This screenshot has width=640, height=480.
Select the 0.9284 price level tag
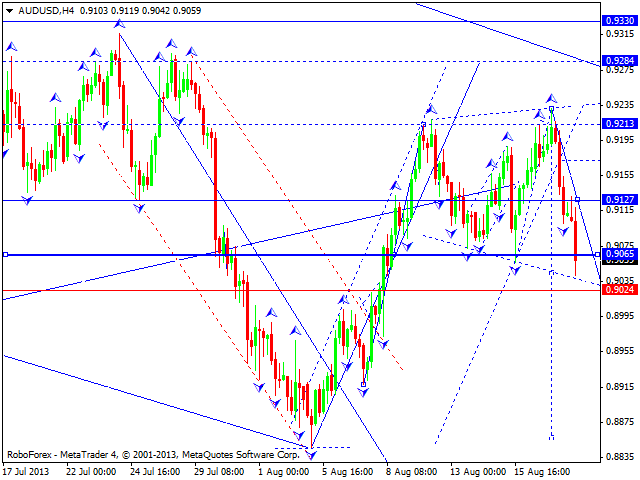click(x=617, y=61)
